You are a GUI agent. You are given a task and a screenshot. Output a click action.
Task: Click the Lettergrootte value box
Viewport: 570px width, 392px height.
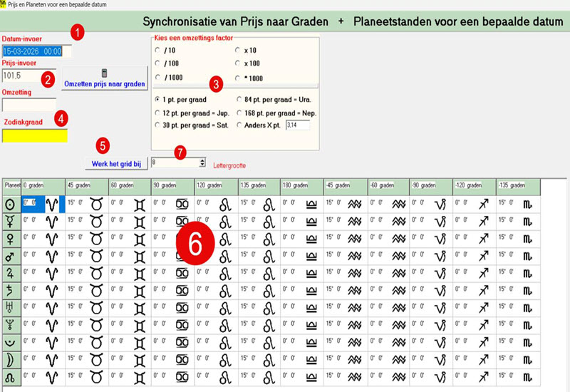point(175,163)
